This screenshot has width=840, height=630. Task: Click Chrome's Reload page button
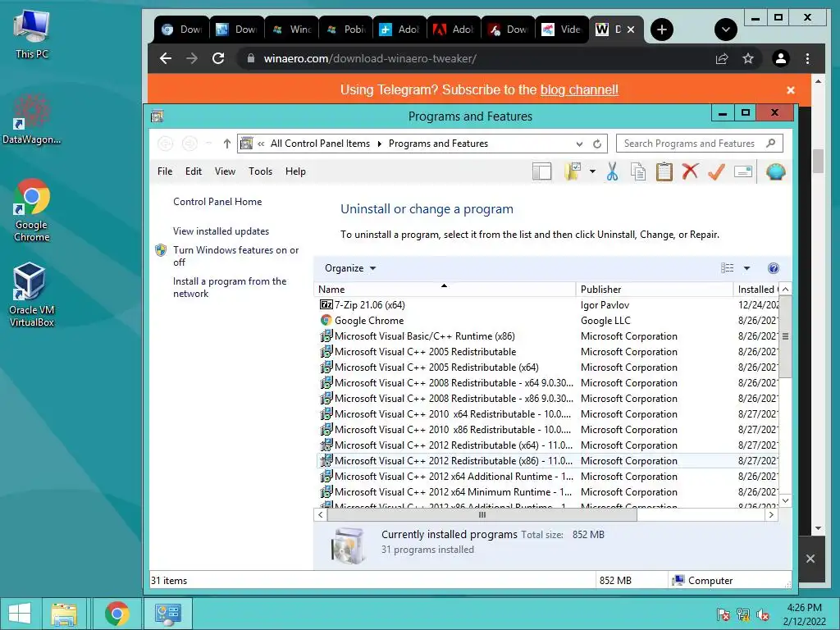pos(218,58)
